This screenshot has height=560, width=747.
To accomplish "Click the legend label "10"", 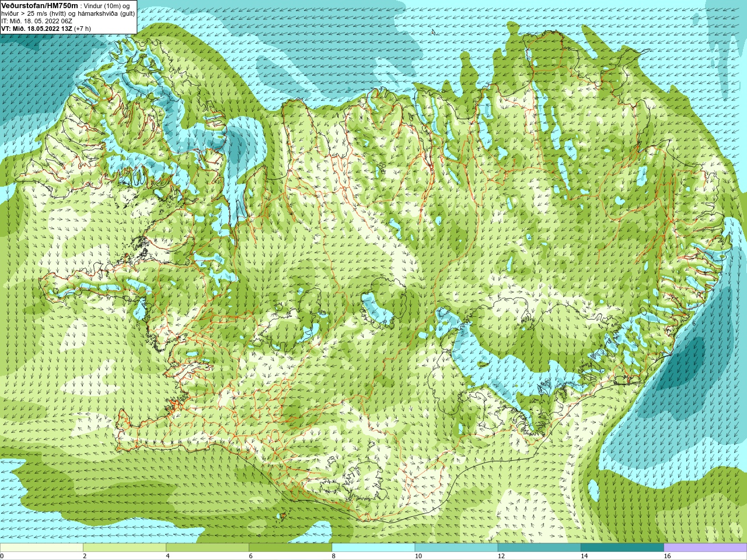I will (418, 556).
